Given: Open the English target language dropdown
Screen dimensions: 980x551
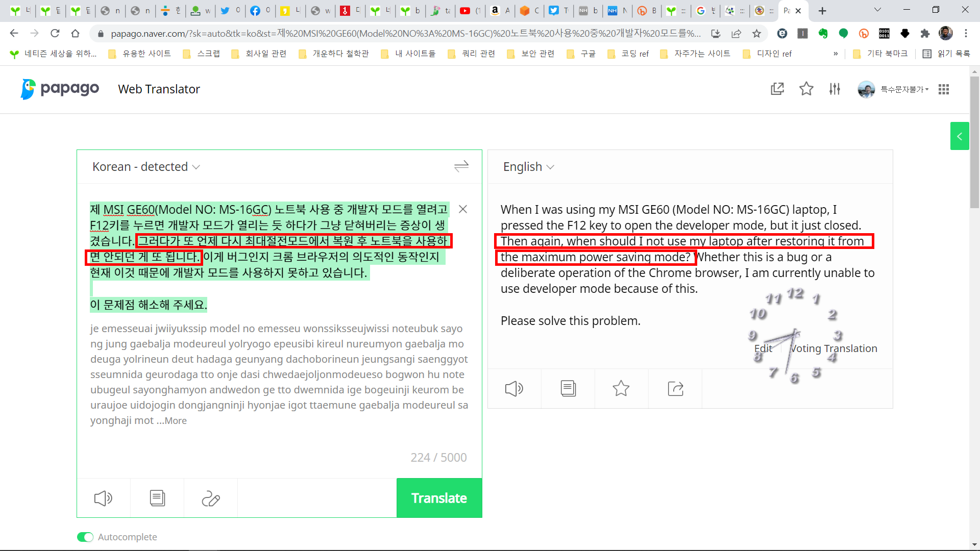Looking at the screenshot, I should point(528,167).
